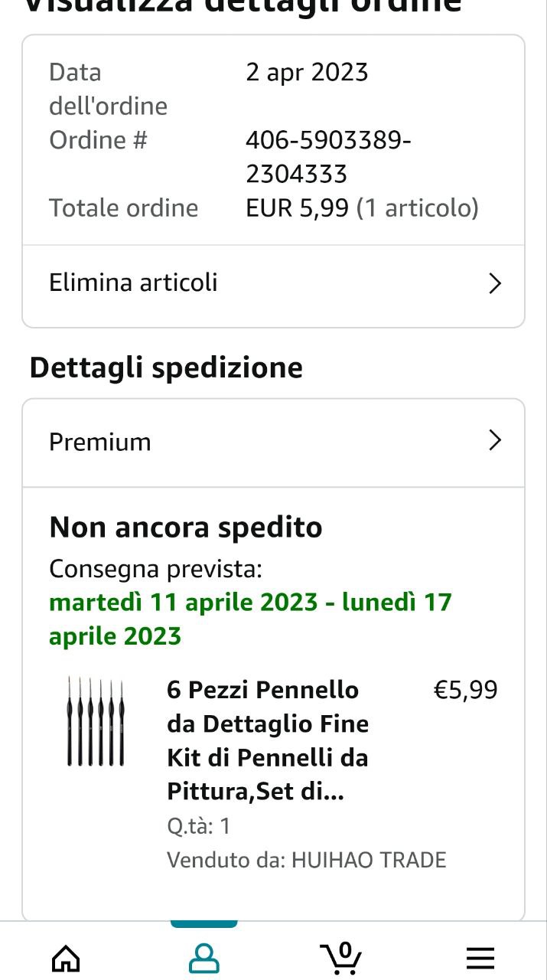The height and width of the screenshot is (980, 547).
Task: Open the paint brush set thumbnail
Action: pos(96,721)
